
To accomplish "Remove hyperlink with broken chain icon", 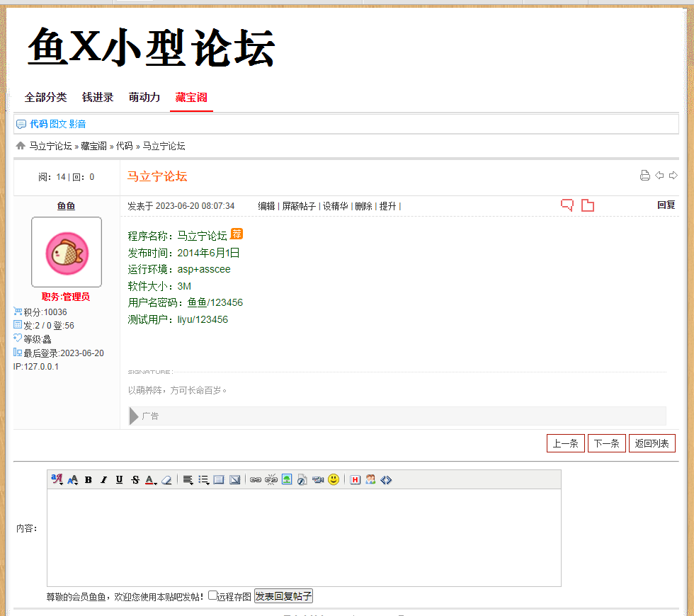I will [x=271, y=480].
